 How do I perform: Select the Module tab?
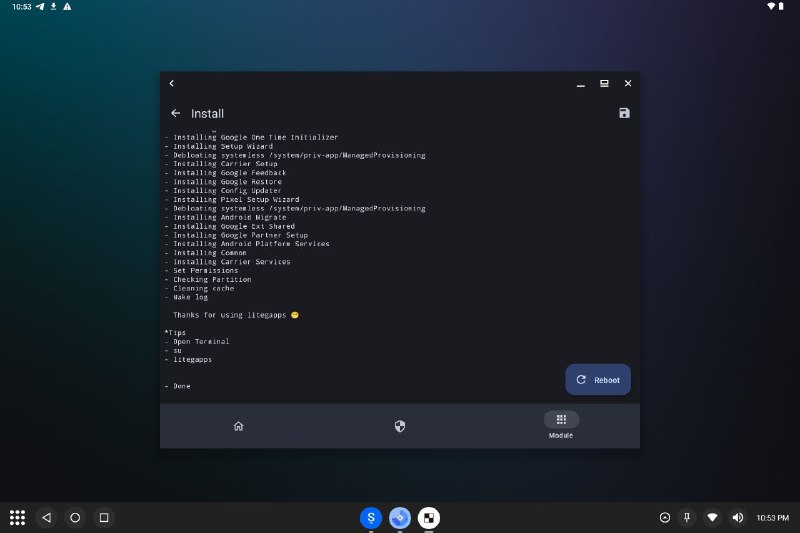(x=561, y=425)
